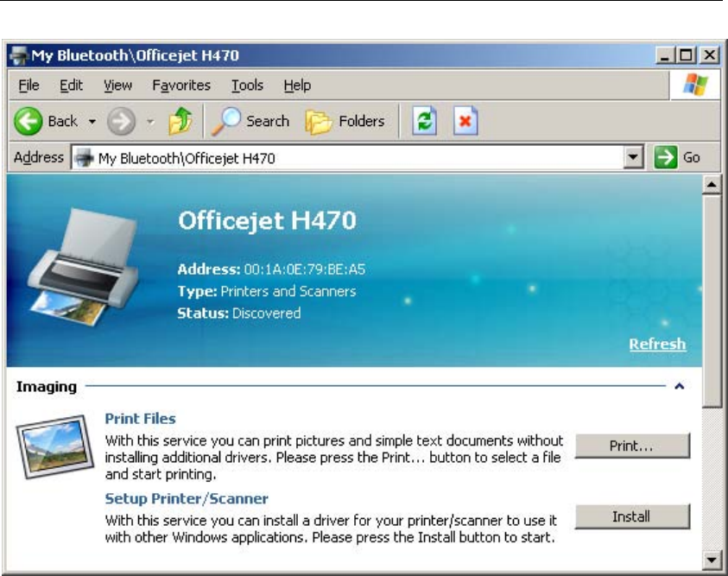Click the Print Files heading

(140, 419)
